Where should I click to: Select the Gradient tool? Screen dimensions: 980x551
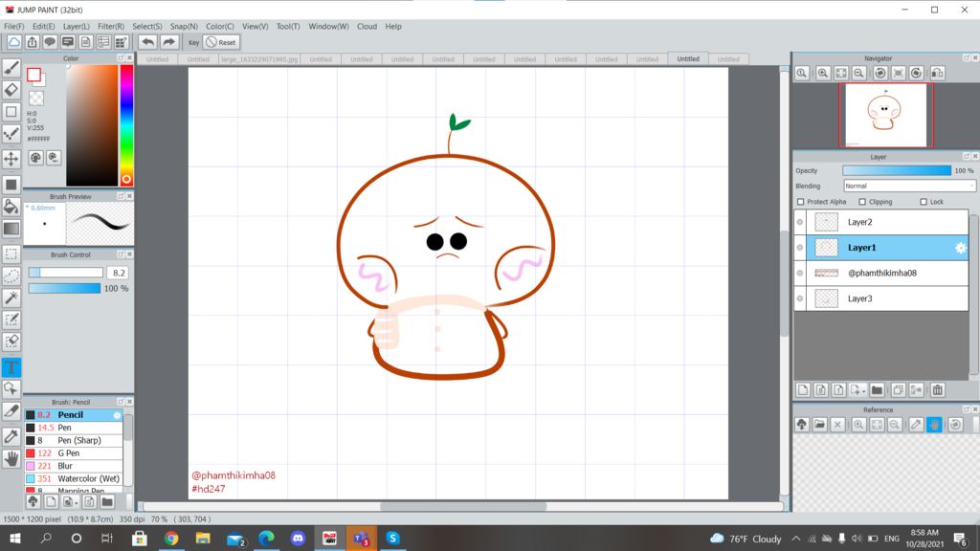11,229
